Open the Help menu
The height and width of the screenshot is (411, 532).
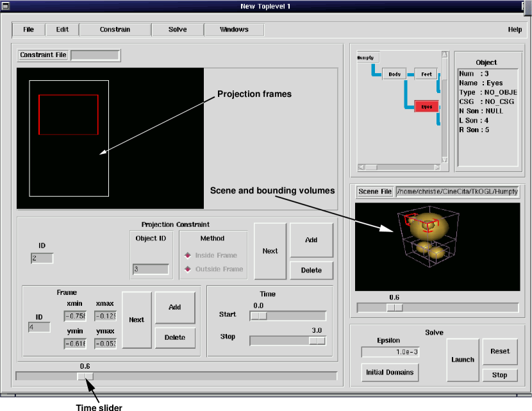[515, 29]
